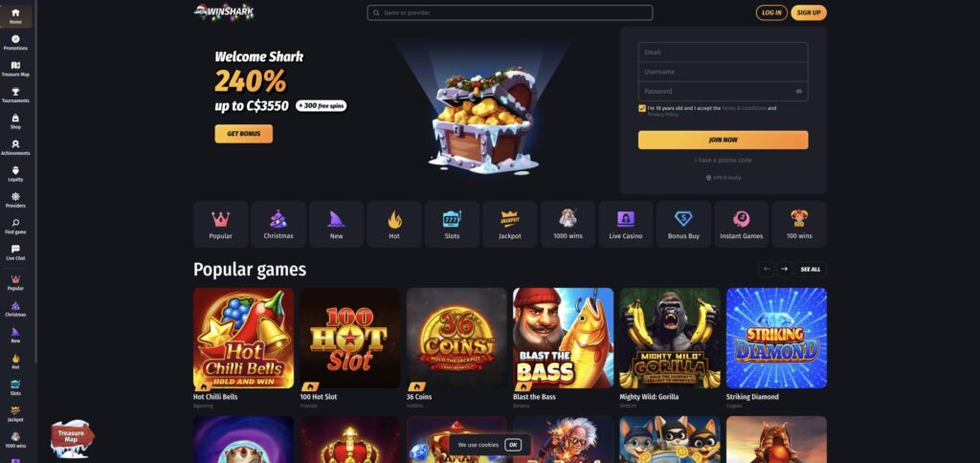This screenshot has width=980, height=463.
Task: Click the LOG IN button
Action: click(771, 12)
